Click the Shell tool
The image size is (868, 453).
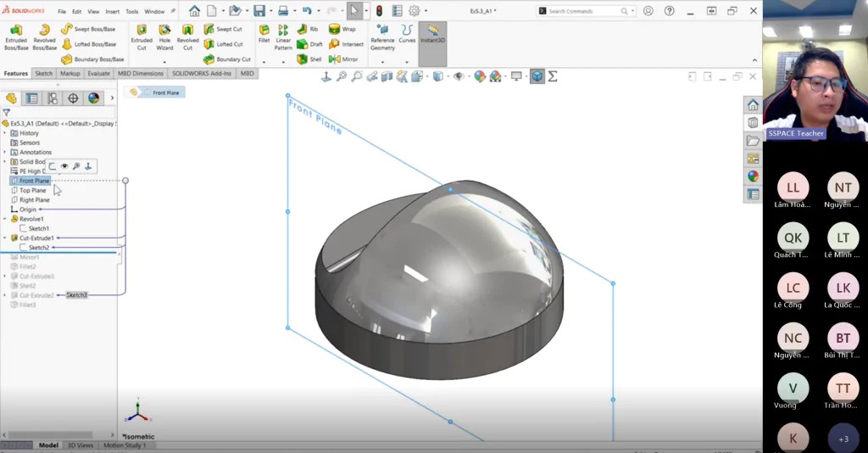(309, 59)
